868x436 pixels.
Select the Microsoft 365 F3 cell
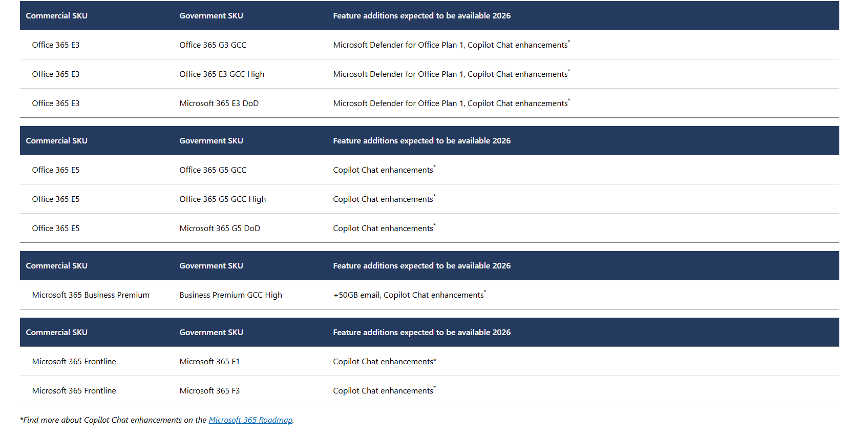(209, 391)
